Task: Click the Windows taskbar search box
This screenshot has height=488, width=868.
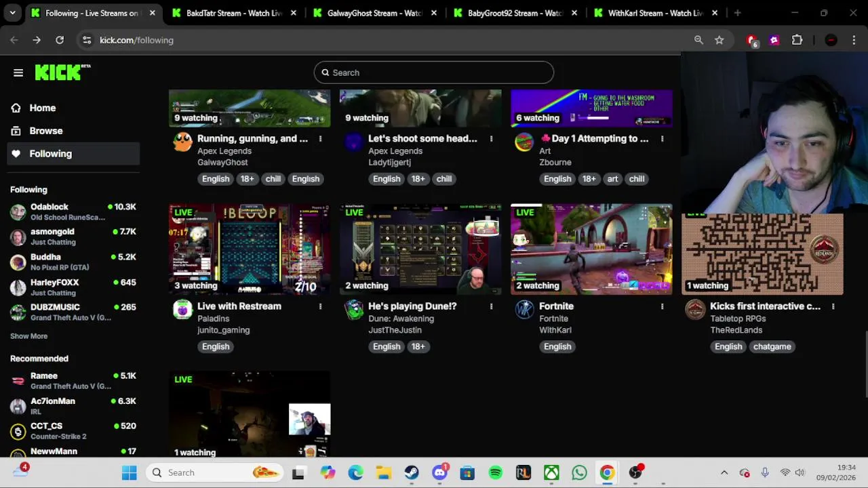Action: pos(214,472)
